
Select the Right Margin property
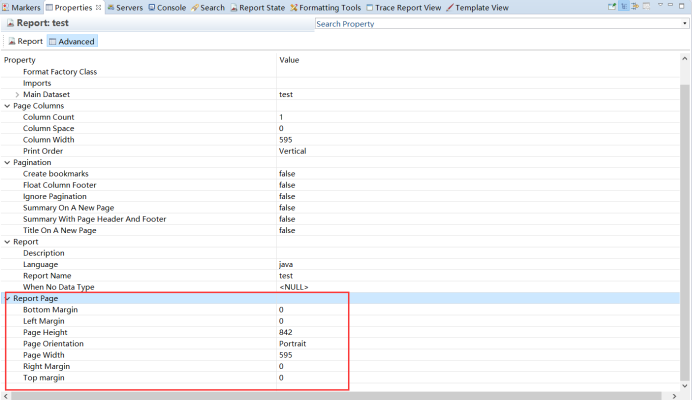(x=46, y=366)
